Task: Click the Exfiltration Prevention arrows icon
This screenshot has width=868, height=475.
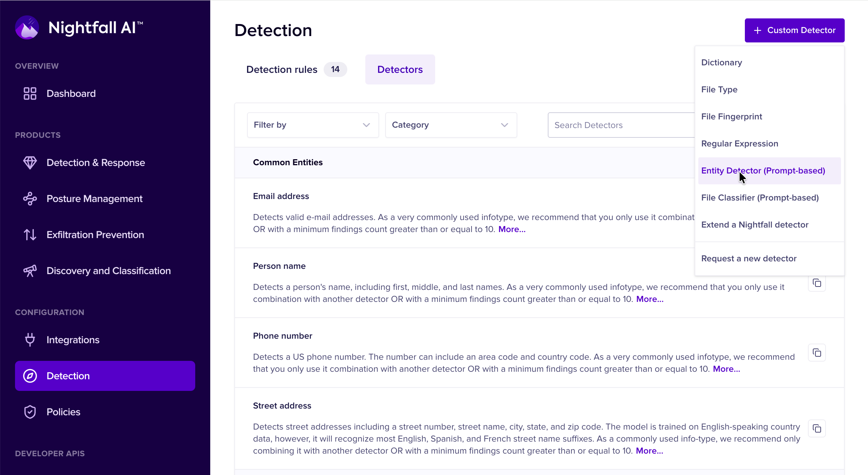Action: [30, 235]
